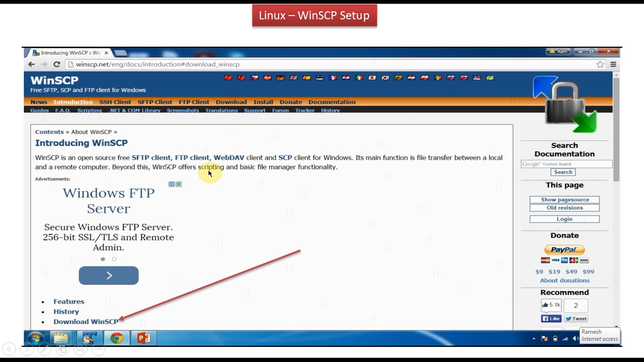Go to the History submenu link
The image size is (644, 362).
pos(330,110)
